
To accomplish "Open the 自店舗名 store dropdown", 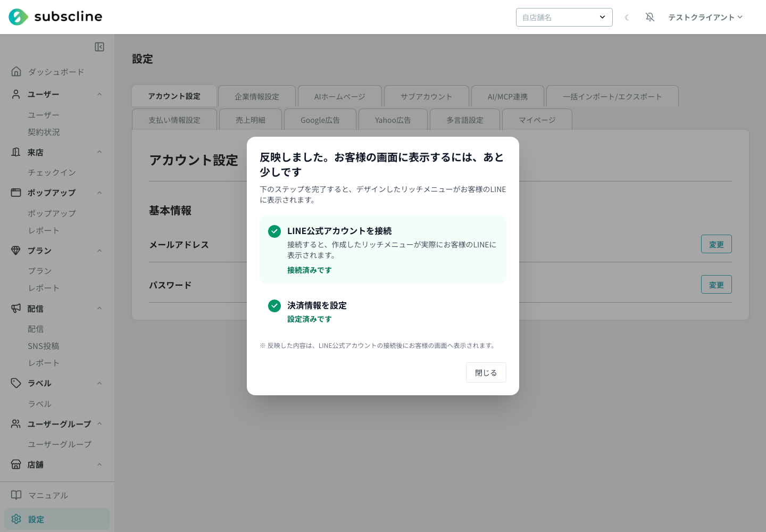I will click(x=564, y=17).
